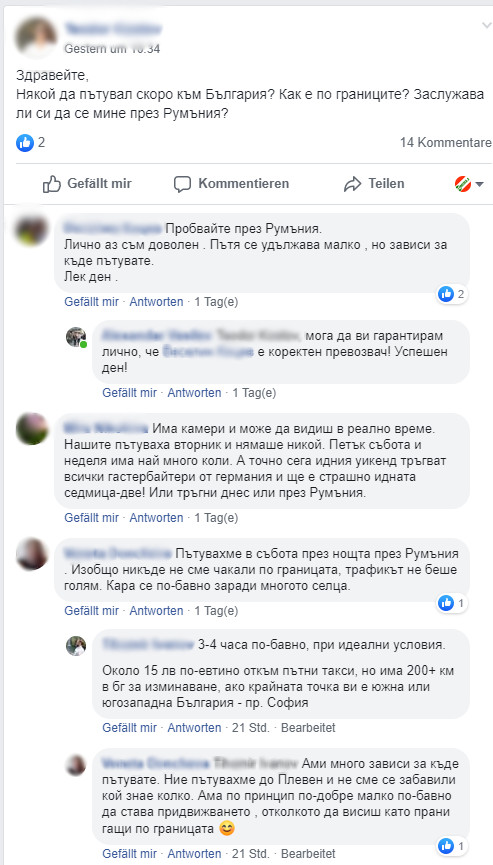The width and height of the screenshot is (493, 865).
Task: Click the thumbs-up Gefällt mir post button
Action: click(87, 184)
